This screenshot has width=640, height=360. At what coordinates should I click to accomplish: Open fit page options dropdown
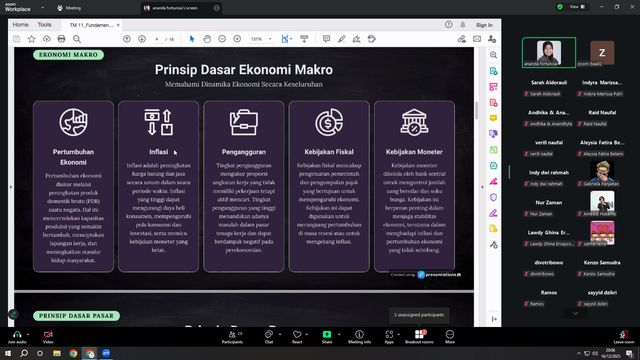click(291, 39)
